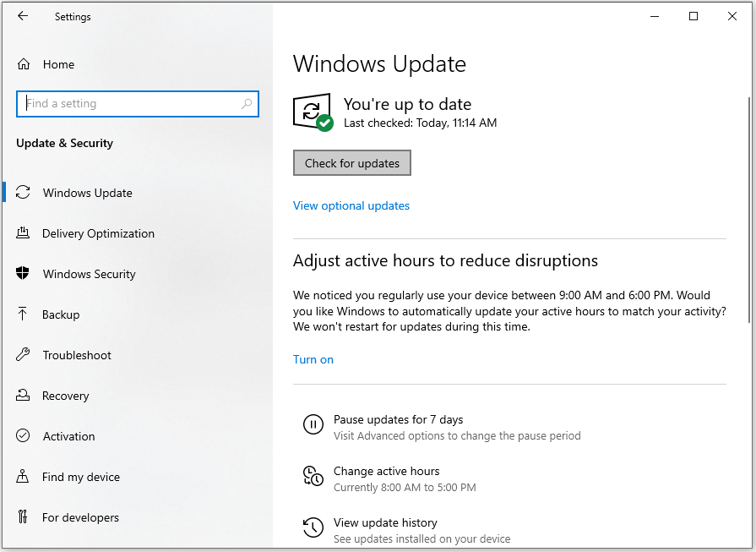The height and width of the screenshot is (552, 756).
Task: Click 'Last checked: Today, 11:14 AM' text
Action: tap(420, 123)
